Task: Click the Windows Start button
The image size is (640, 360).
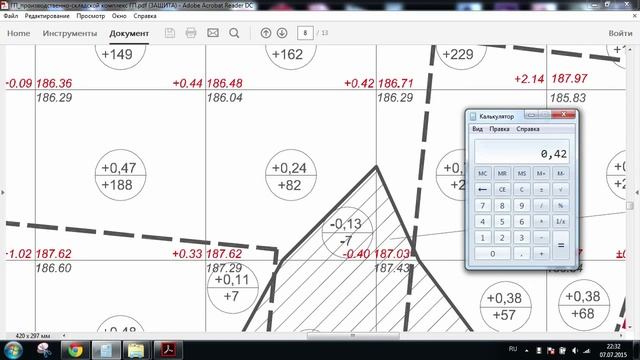Action: point(13,350)
